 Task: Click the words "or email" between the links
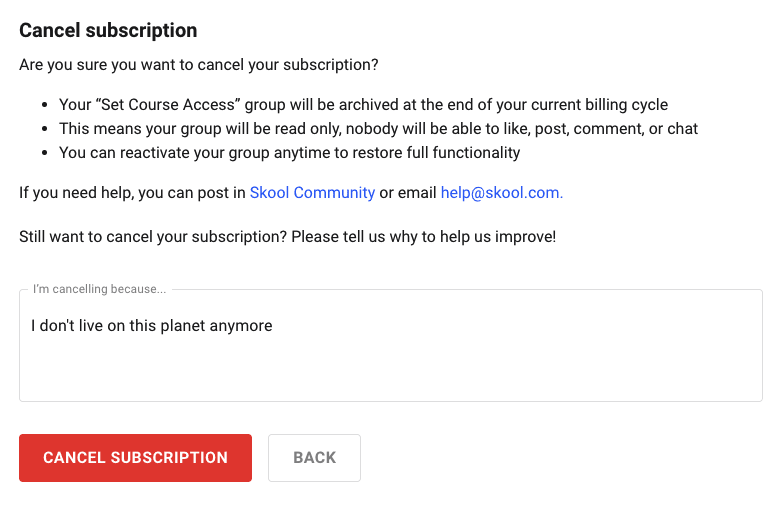click(x=408, y=192)
